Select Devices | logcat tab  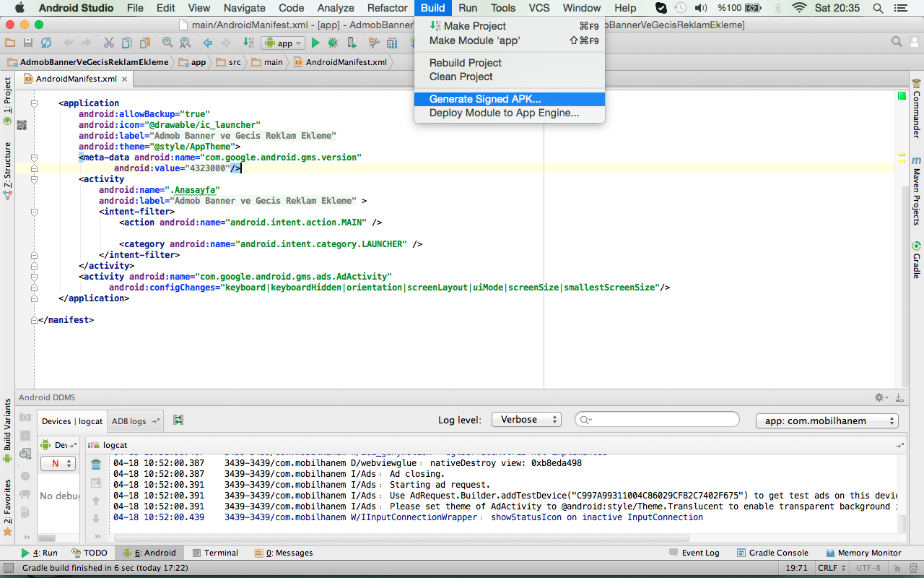click(72, 420)
